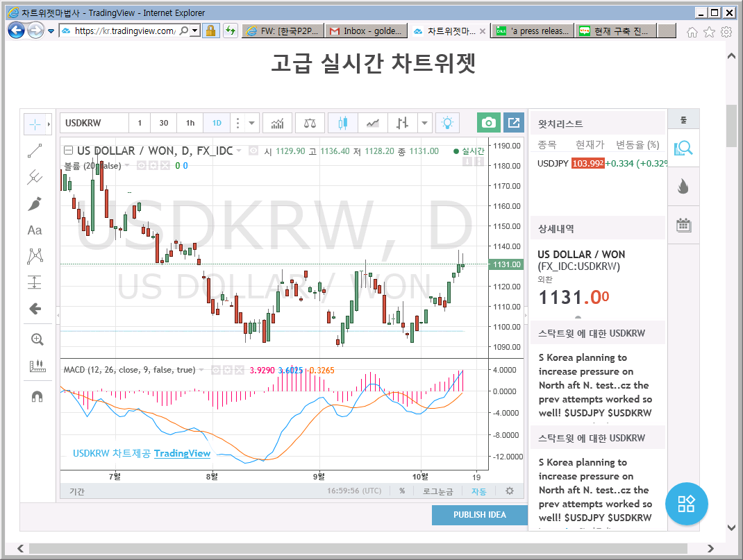Click Internet Explorer back button
The height and width of the screenshot is (560, 743).
(x=16, y=31)
